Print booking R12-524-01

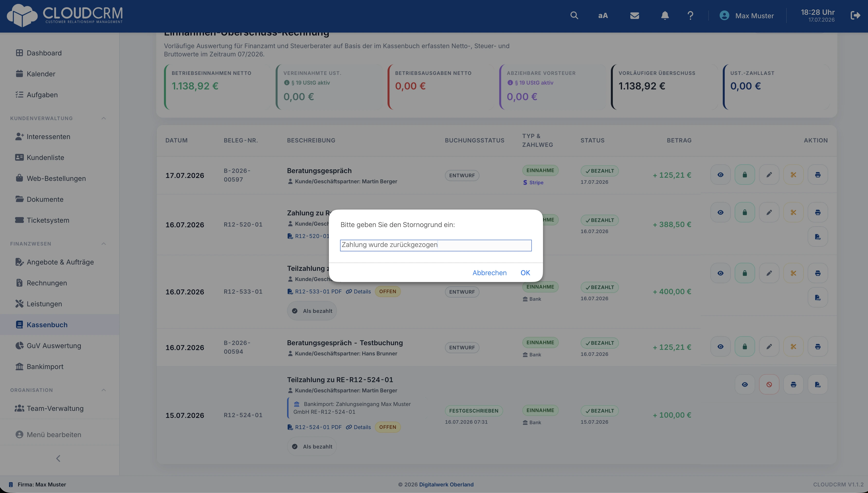coord(794,384)
